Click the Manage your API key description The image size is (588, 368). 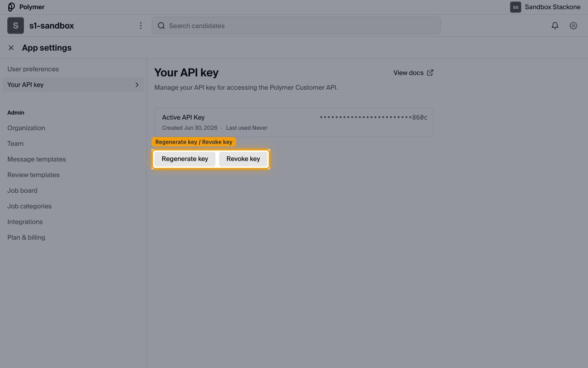(x=246, y=87)
